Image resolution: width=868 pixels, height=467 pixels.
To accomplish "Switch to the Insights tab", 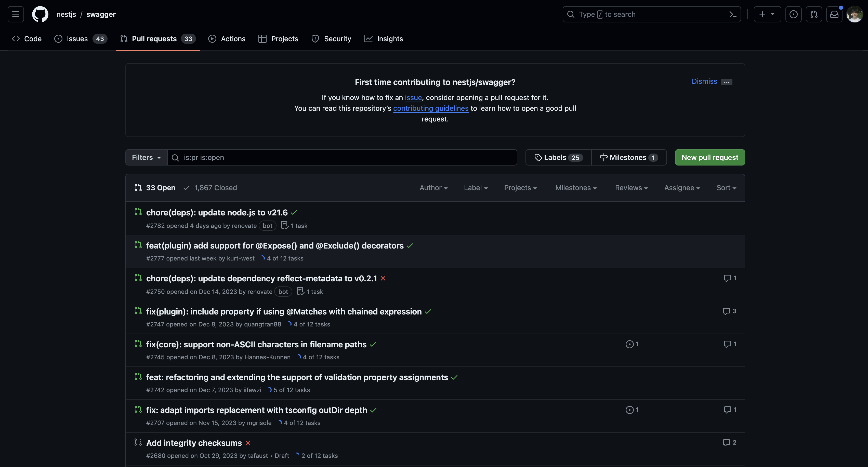I will tap(384, 39).
